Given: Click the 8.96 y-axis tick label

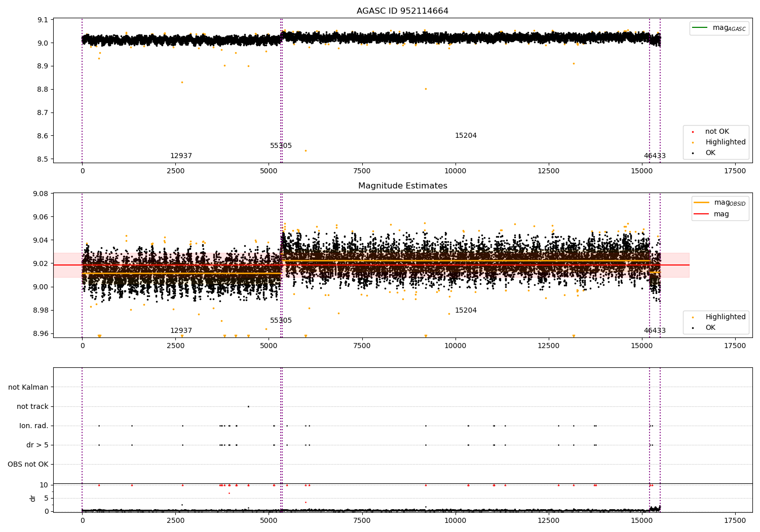Looking at the screenshot, I should [41, 333].
